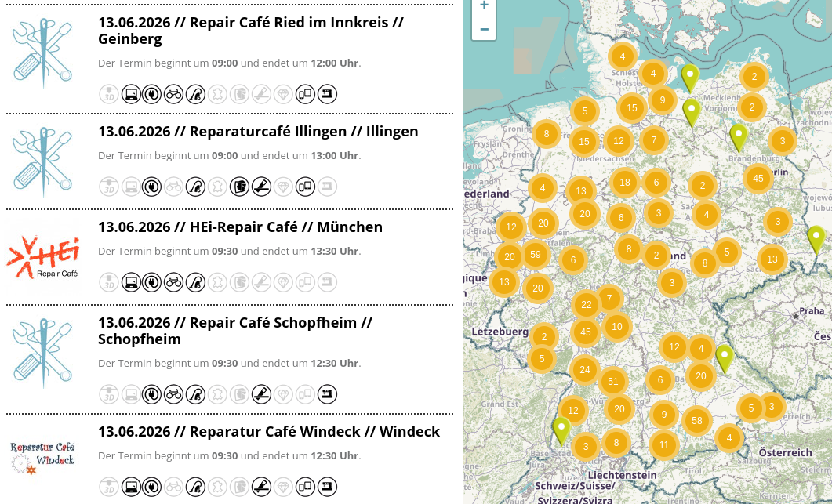Expand the map cluster showing 51

[613, 382]
